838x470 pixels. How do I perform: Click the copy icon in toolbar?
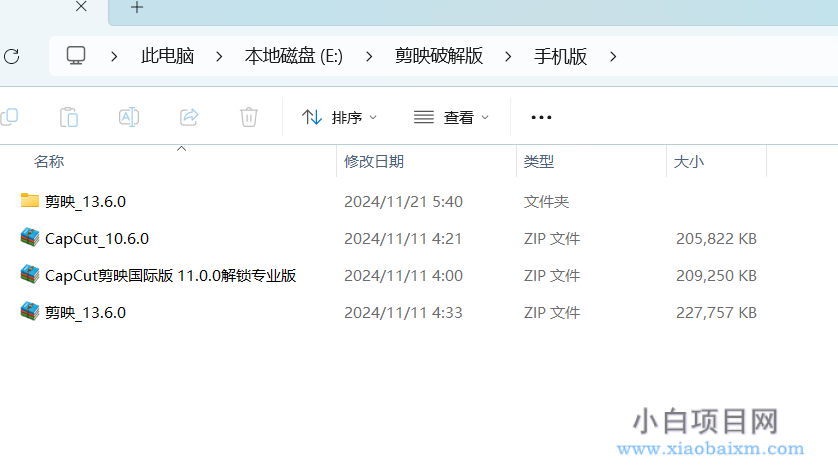coord(10,117)
